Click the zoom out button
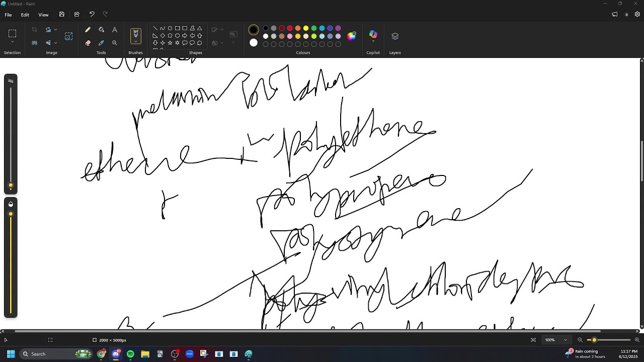The height and width of the screenshot is (362, 644). click(580, 340)
